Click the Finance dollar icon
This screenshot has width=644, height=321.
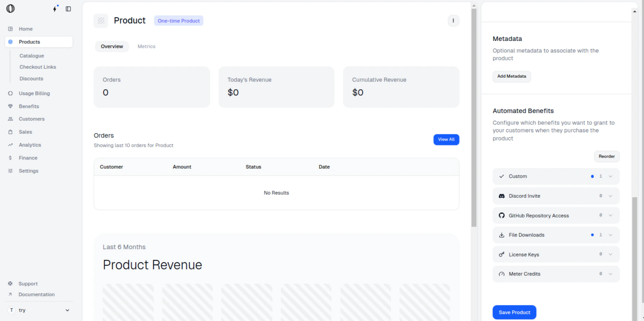[10, 158]
